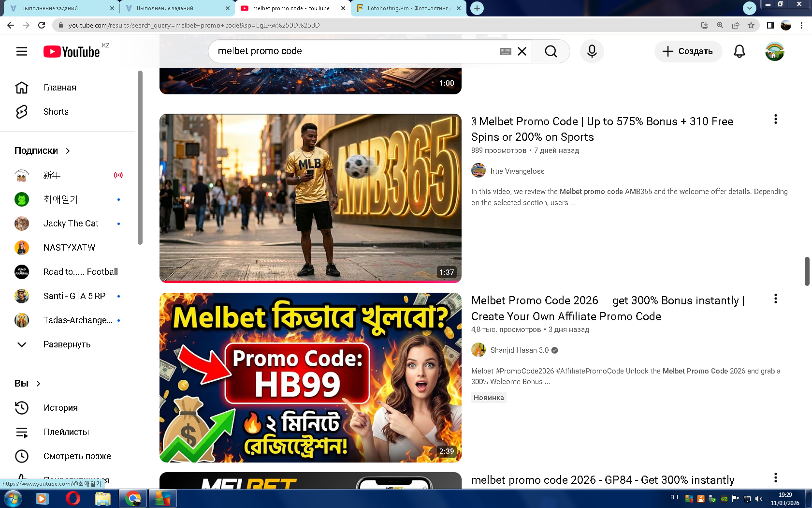Image resolution: width=812 pixels, height=508 pixels.
Task: Open the 575% Bonus video title
Action: click(x=602, y=129)
